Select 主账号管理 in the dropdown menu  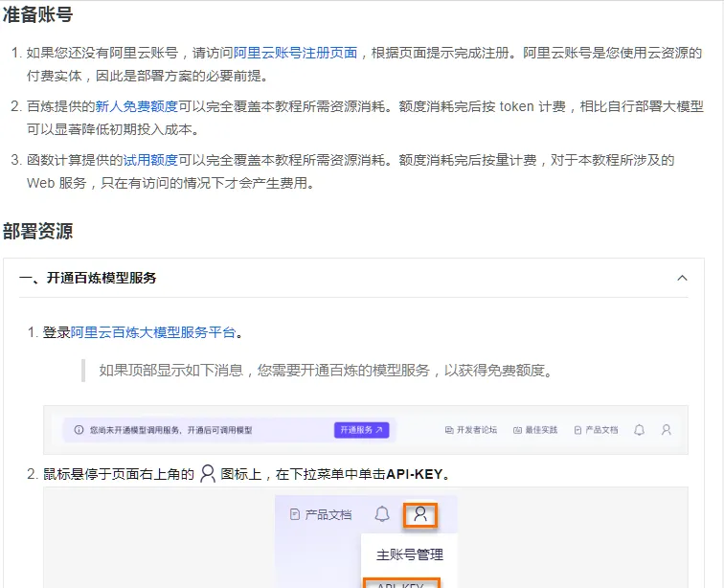tap(410, 554)
